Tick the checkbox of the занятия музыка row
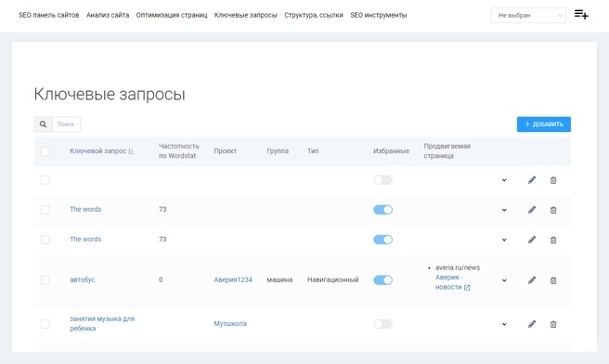Image resolution: width=609 pixels, height=364 pixels. (x=45, y=324)
